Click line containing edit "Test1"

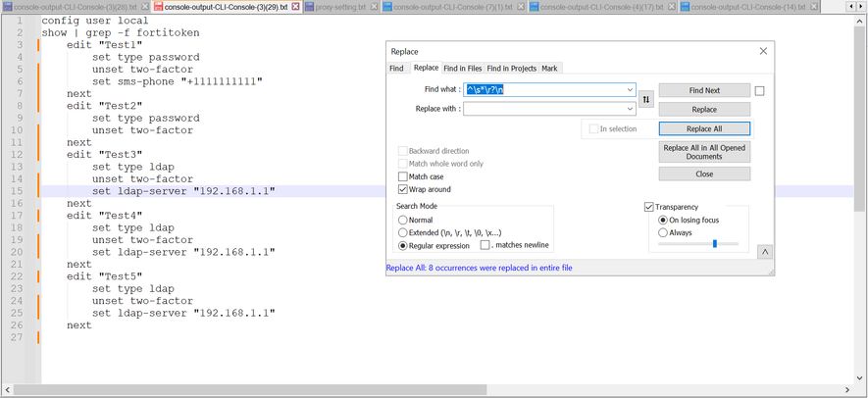[x=105, y=45]
